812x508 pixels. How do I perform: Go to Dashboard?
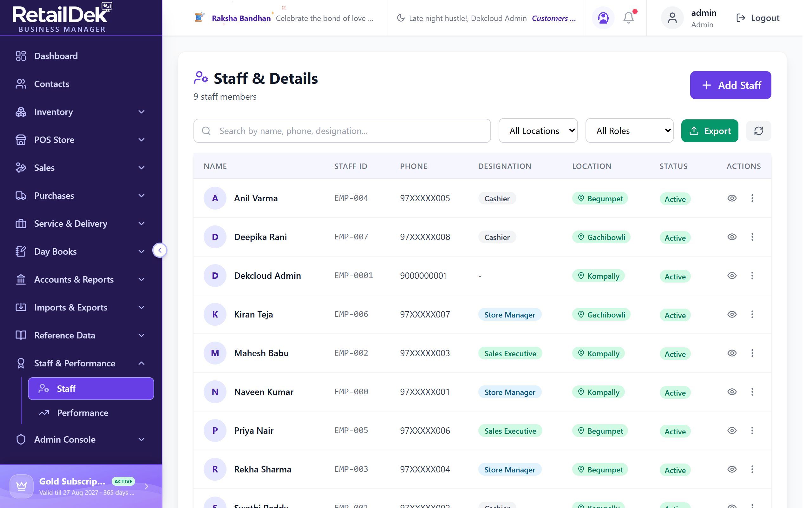tap(81, 56)
